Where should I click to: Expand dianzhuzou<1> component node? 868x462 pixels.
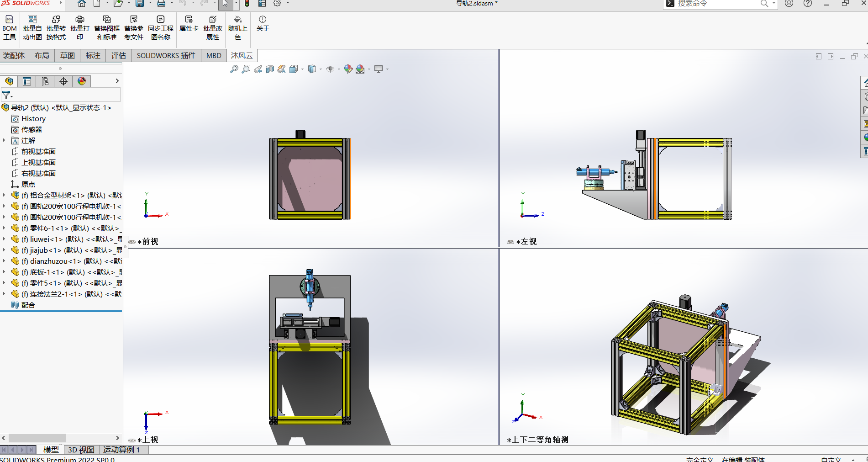point(4,261)
